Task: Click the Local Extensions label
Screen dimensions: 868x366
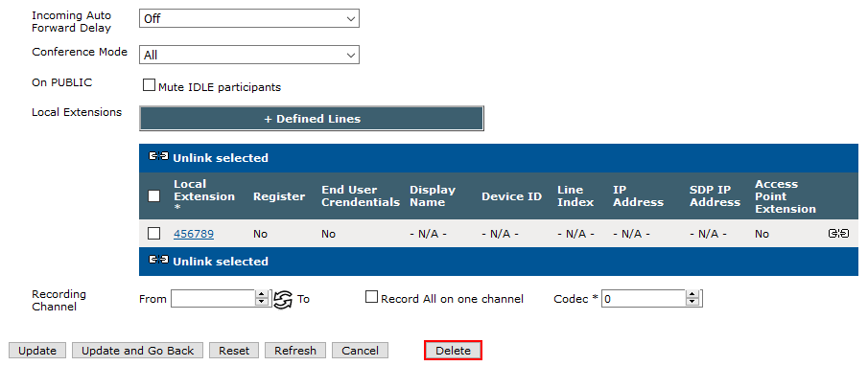Action: (x=77, y=112)
